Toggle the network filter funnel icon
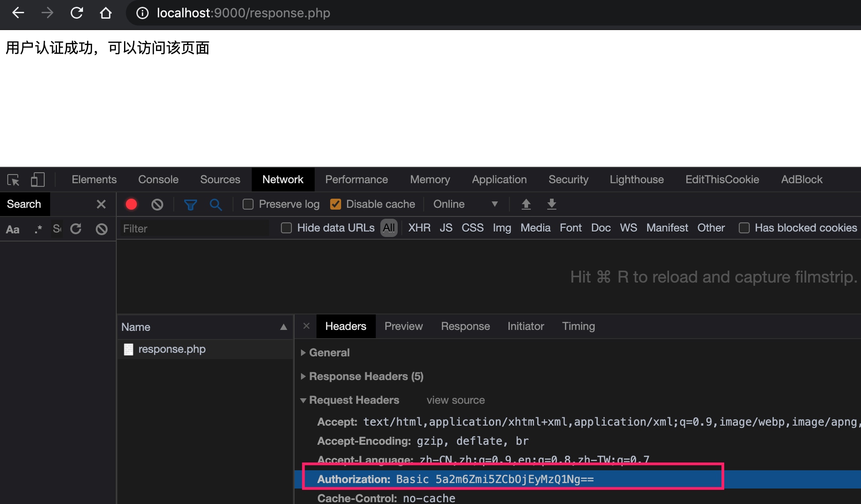 click(x=191, y=205)
